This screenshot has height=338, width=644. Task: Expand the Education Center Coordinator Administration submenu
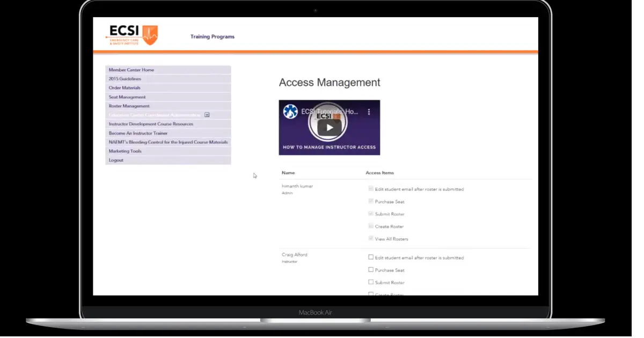click(x=207, y=115)
